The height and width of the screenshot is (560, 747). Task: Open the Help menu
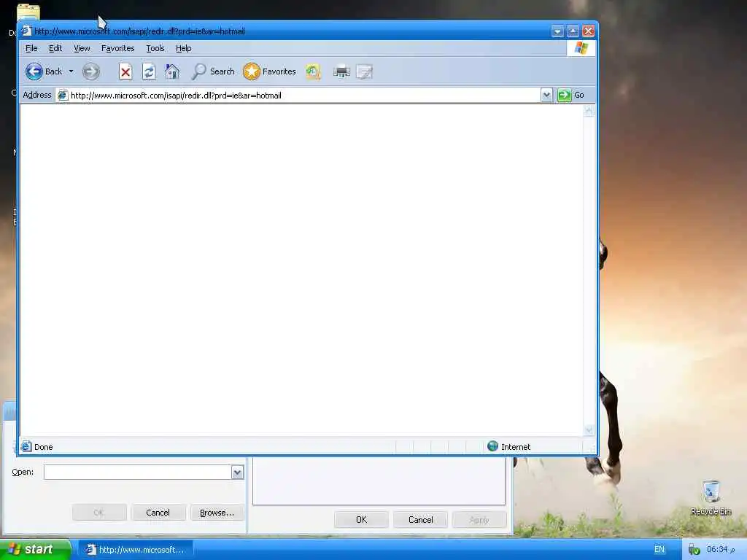point(183,48)
